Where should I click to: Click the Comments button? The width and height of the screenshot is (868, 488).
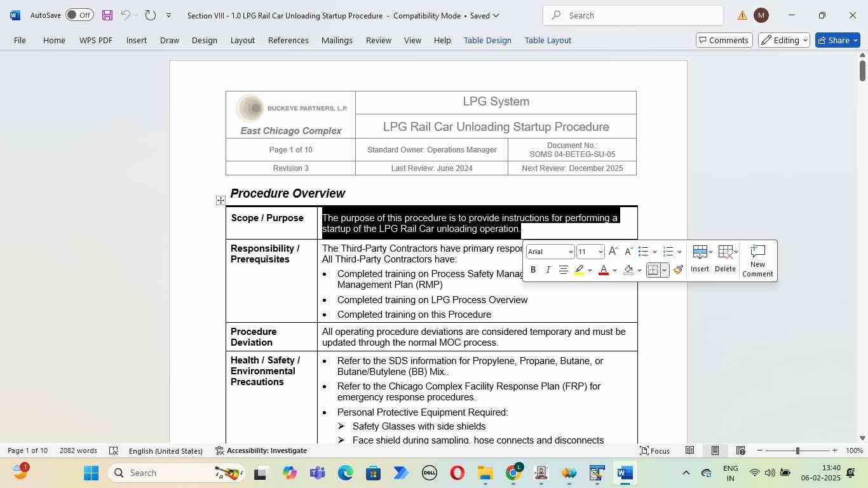[724, 40]
